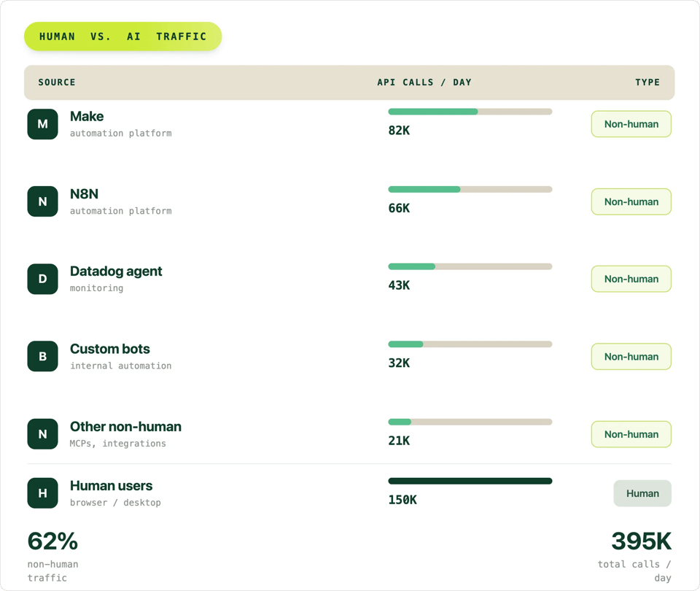Click the Human tag for Human users
The image size is (700, 591).
642,493
